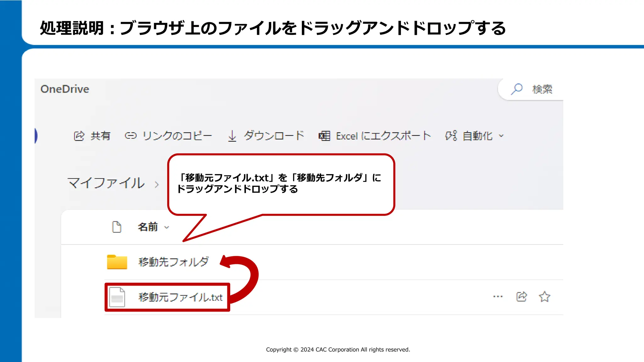Click the 検索 search input field

[542, 90]
